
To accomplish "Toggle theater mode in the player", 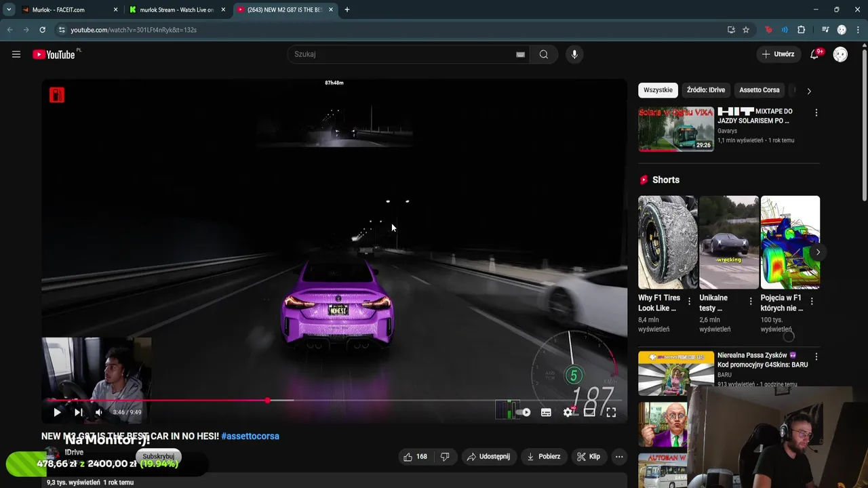I will [x=589, y=412].
